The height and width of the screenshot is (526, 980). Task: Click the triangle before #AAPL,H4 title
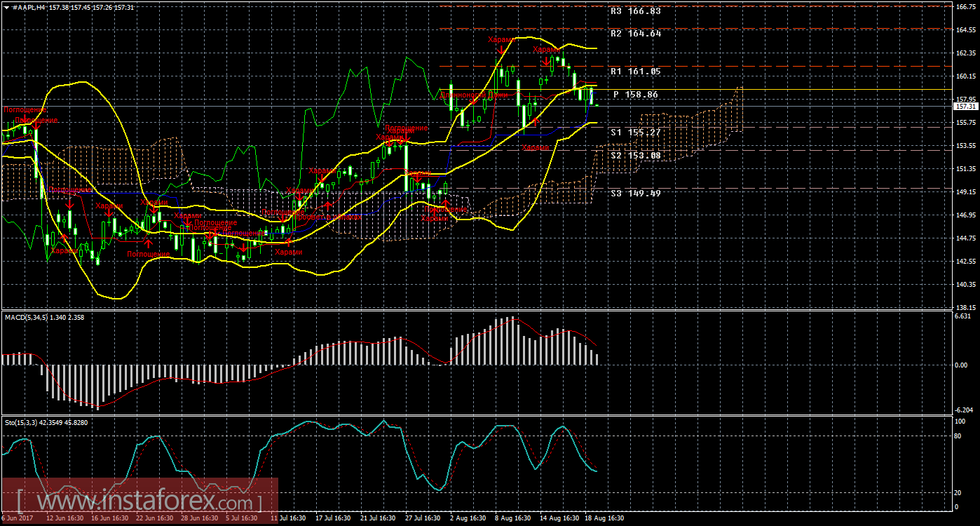point(6,6)
